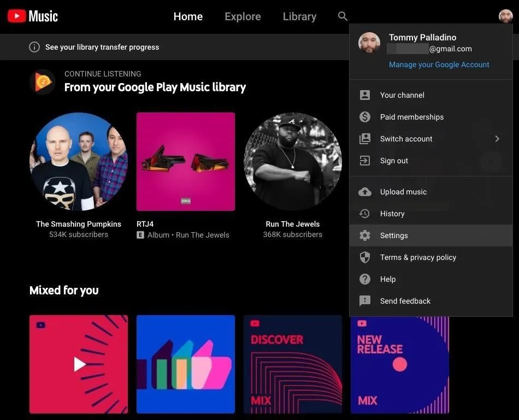Click the Google Play Music logo icon

point(43,82)
